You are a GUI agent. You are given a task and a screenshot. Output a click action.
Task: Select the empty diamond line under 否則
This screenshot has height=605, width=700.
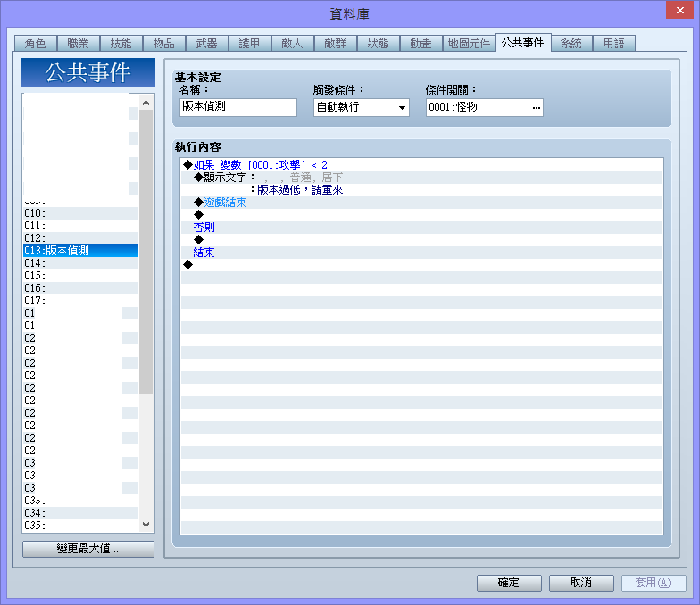(421, 239)
